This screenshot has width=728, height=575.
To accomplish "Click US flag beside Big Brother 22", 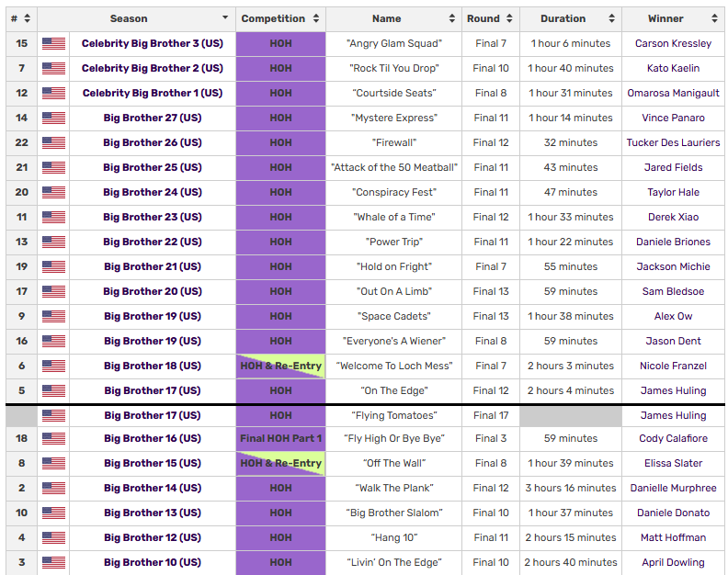I will tap(53, 242).
